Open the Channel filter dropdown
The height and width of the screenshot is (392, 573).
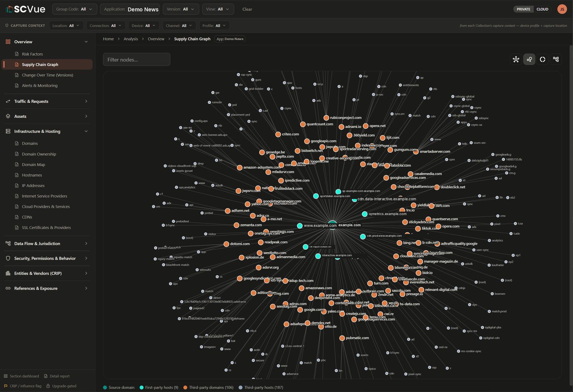pos(179,26)
